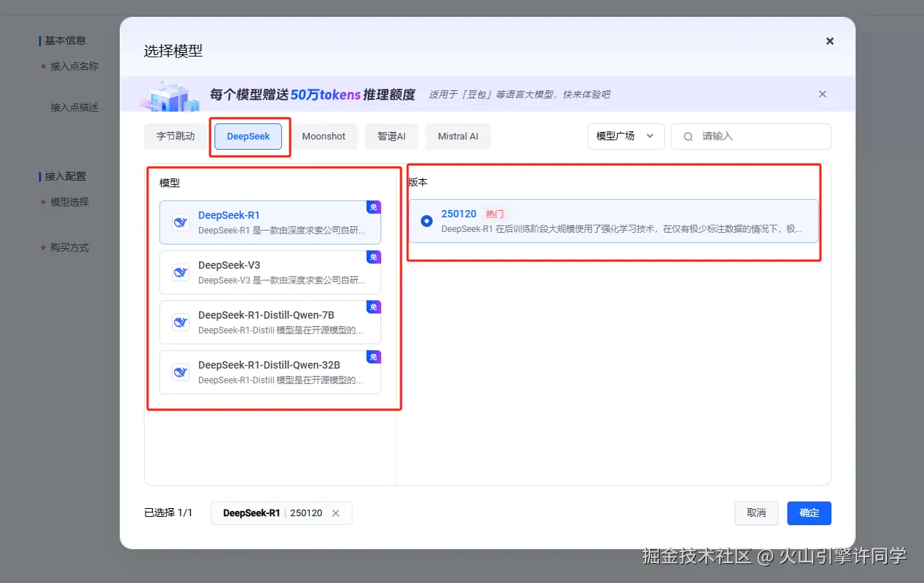Click the 选择模型 dialog title
Screen dimensions: 924x583
coord(173,51)
